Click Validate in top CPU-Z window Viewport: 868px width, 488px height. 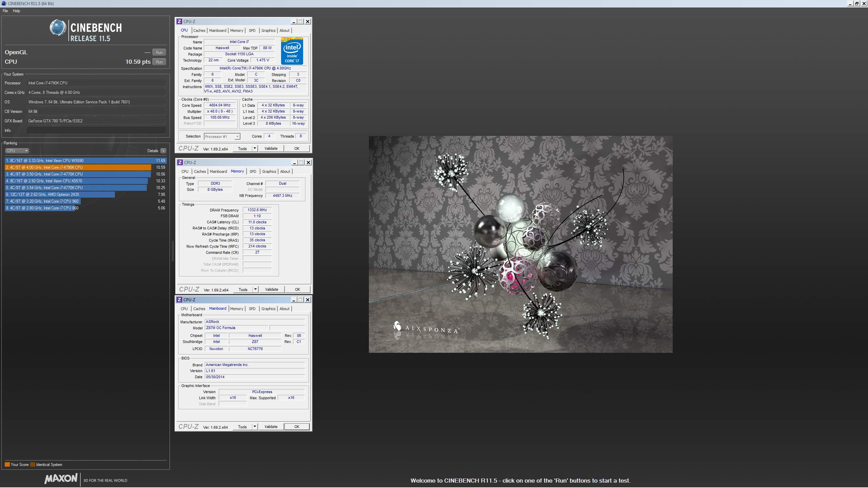pos(271,149)
